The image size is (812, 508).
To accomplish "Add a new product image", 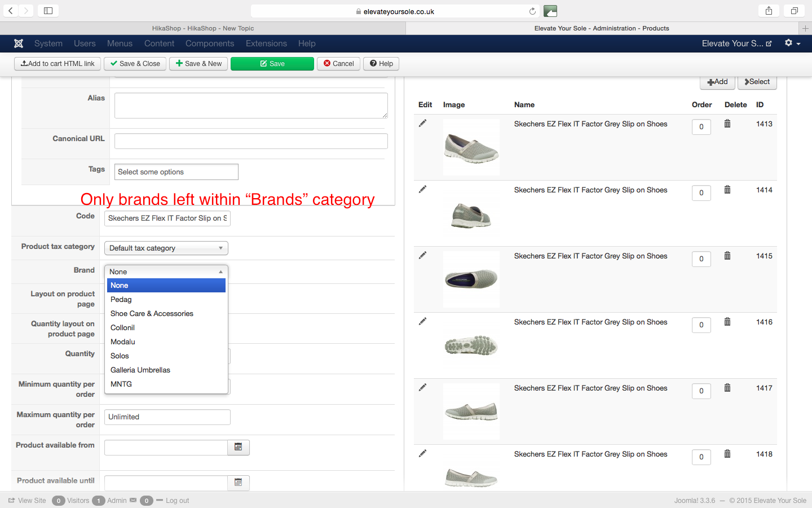I will coord(717,82).
